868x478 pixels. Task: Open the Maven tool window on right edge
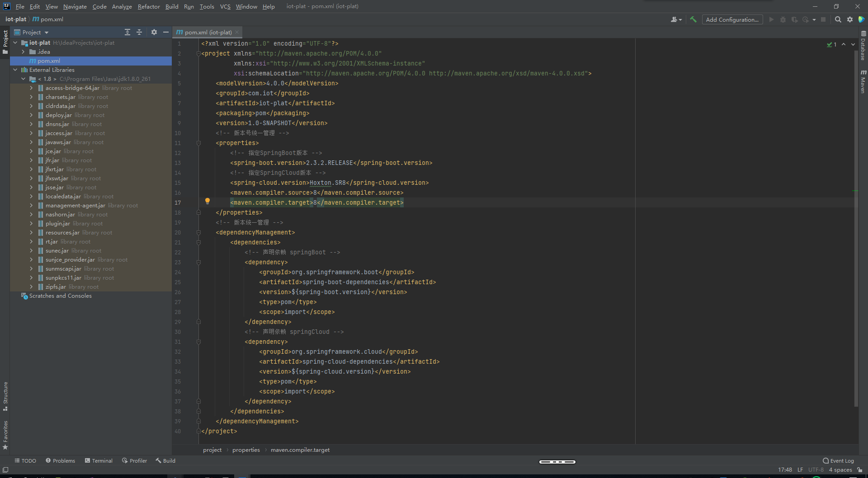click(x=864, y=80)
